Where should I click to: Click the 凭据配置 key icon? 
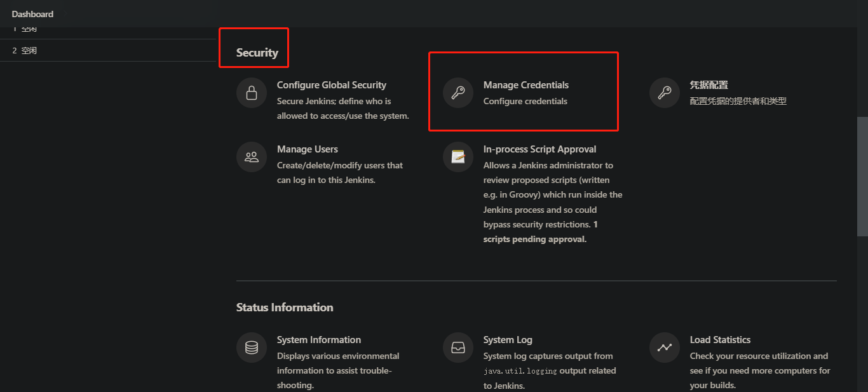(x=665, y=93)
